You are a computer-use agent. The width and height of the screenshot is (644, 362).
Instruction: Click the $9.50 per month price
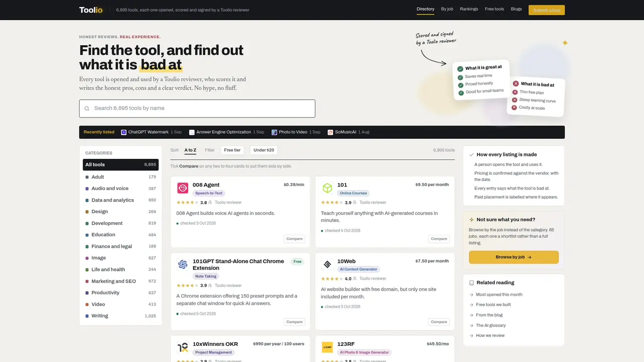tap(432, 185)
